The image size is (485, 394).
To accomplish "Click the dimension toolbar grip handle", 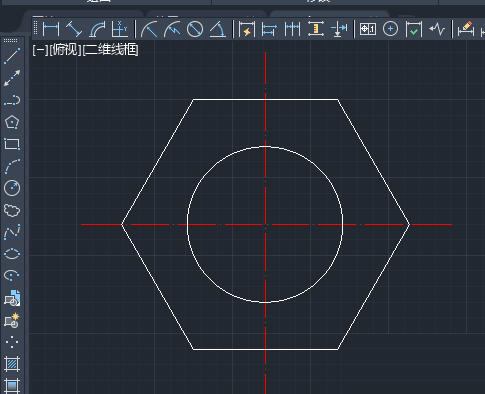I will [x=36, y=28].
